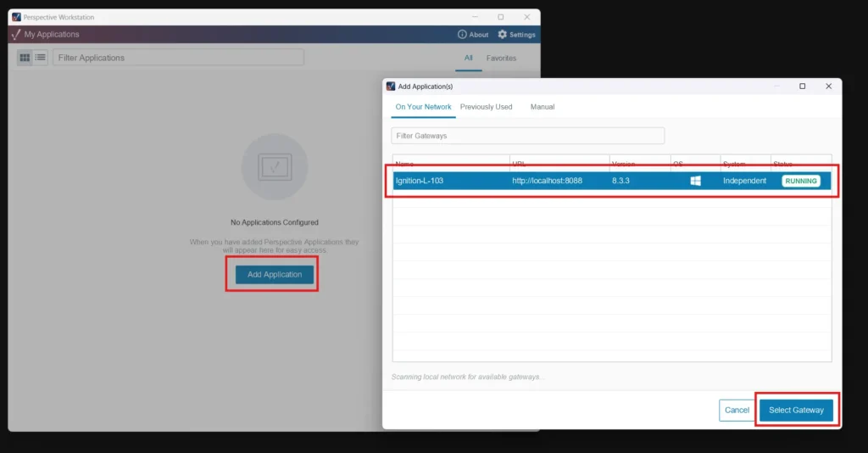This screenshot has height=453, width=868.
Task: Focus the Filter Applications field
Action: (178, 58)
